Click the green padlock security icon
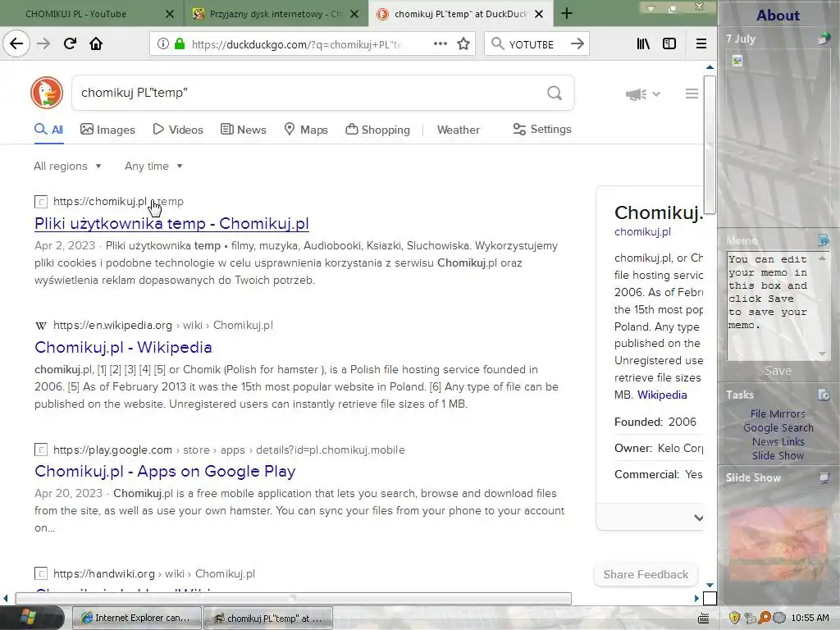The height and width of the screenshot is (630, 840). pyautogui.click(x=180, y=44)
